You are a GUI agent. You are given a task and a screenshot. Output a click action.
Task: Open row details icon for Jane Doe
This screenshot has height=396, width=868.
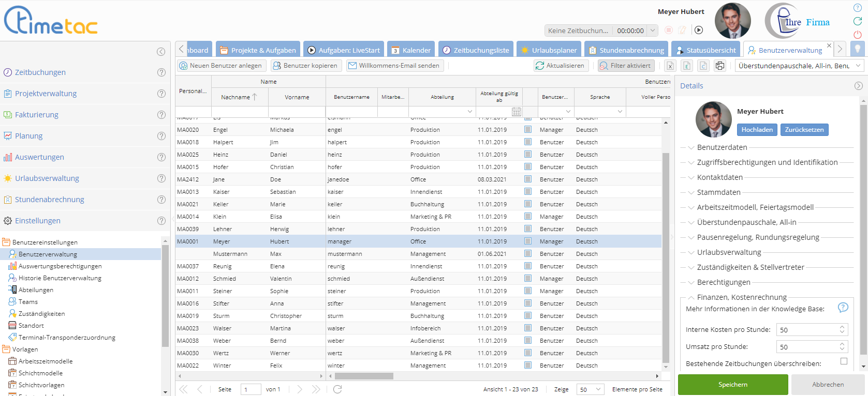pos(527,179)
